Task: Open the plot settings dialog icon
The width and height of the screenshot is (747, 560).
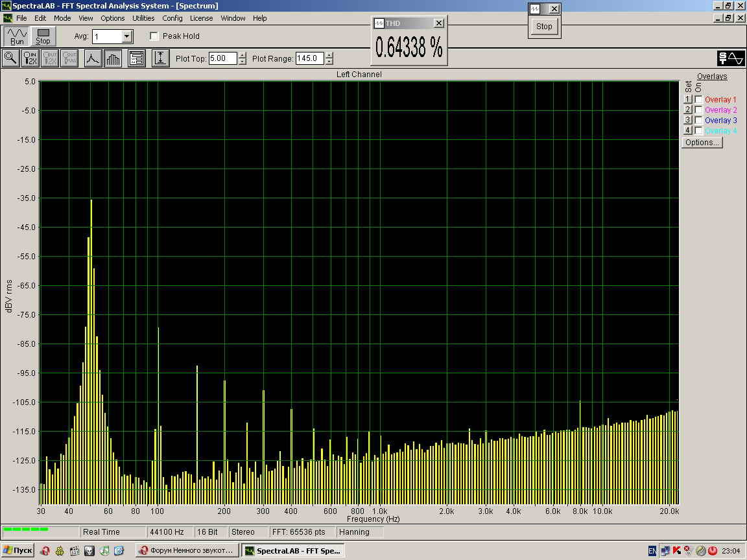Action: 136,58
